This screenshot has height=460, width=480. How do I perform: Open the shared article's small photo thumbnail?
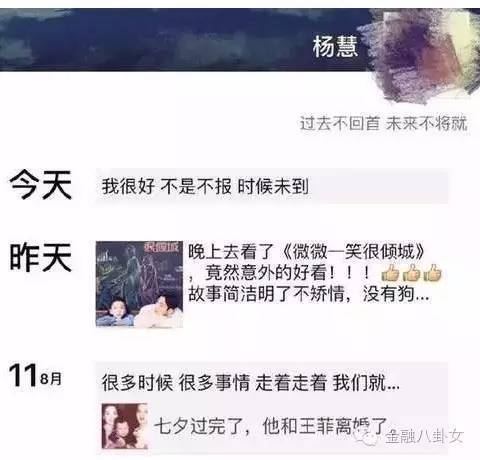[125, 426]
